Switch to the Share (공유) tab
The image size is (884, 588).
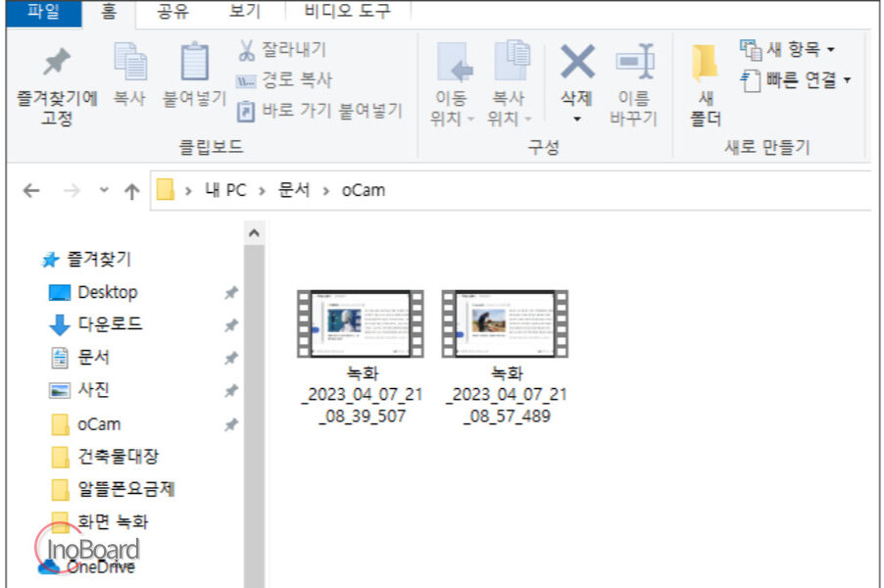172,12
